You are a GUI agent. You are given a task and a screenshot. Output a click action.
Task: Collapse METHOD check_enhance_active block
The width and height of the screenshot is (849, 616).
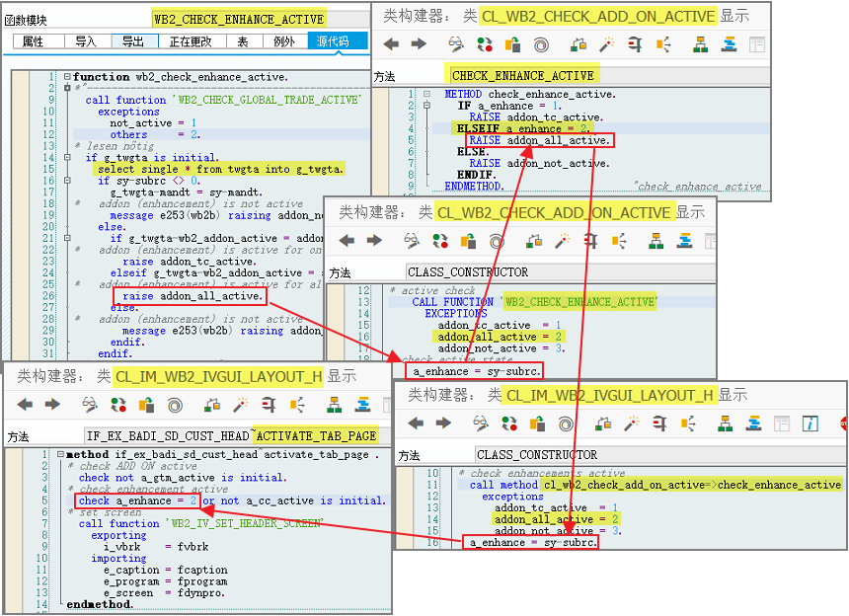pyautogui.click(x=426, y=94)
